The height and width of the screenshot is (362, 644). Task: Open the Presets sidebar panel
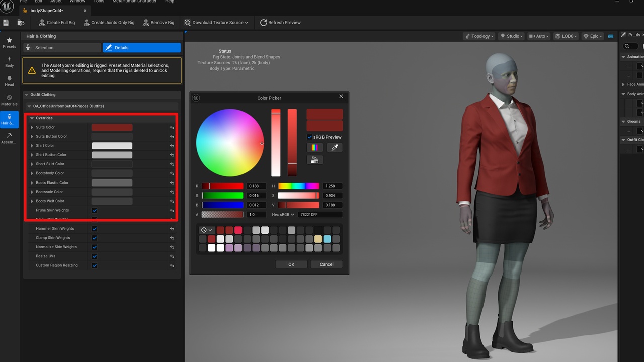tap(9, 43)
